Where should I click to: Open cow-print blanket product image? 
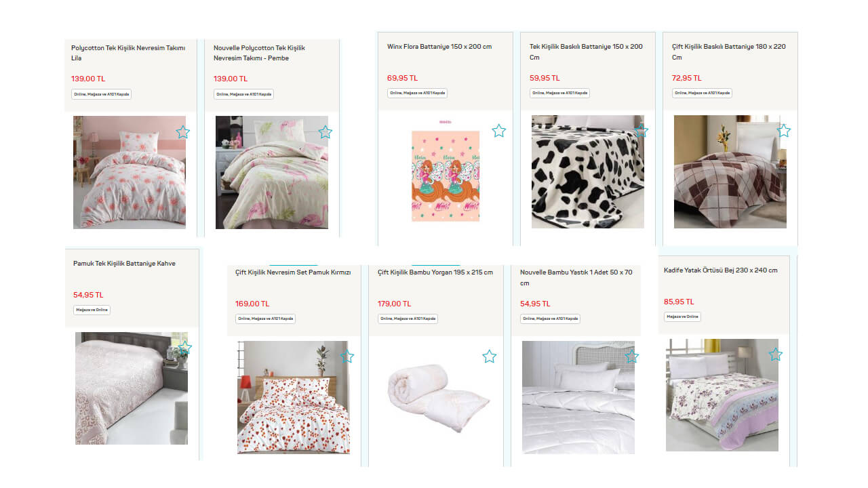587,171
